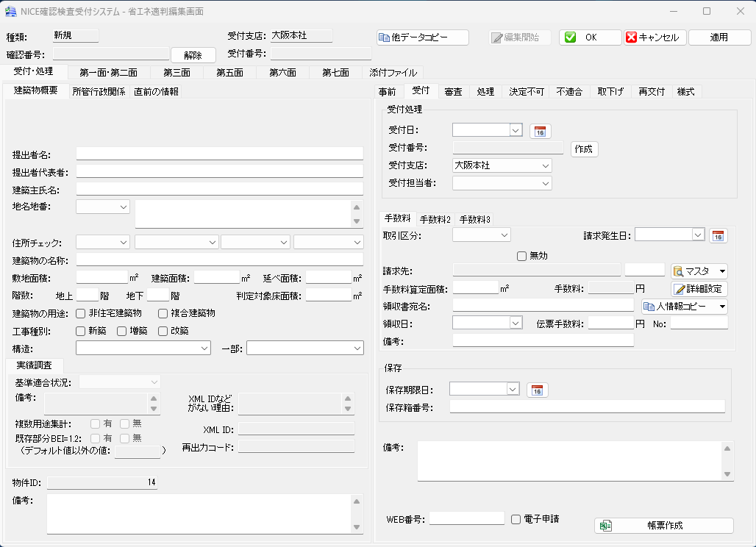Click the 人情報コピー button
Viewport: 756px width, 547px height.
[684, 307]
